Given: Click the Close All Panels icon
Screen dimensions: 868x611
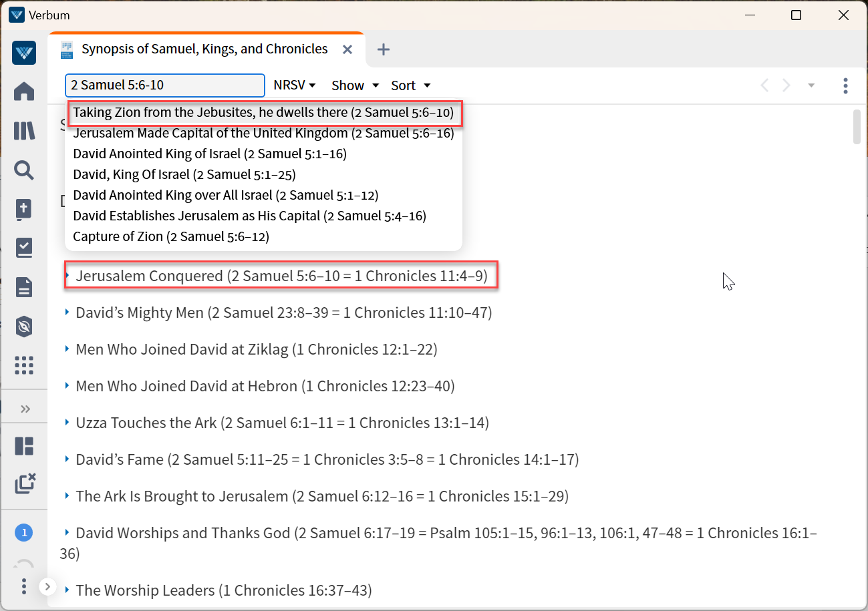Looking at the screenshot, I should [x=25, y=483].
